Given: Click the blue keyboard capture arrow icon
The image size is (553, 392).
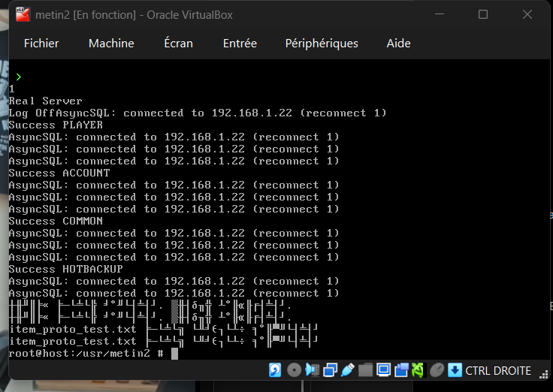Looking at the screenshot, I should 455,370.
